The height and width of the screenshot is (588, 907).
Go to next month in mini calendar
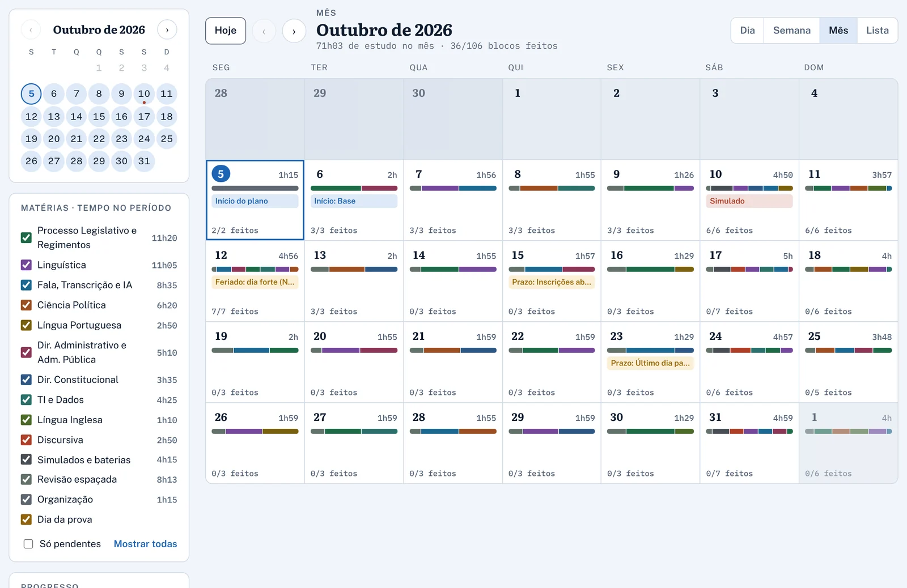click(167, 29)
